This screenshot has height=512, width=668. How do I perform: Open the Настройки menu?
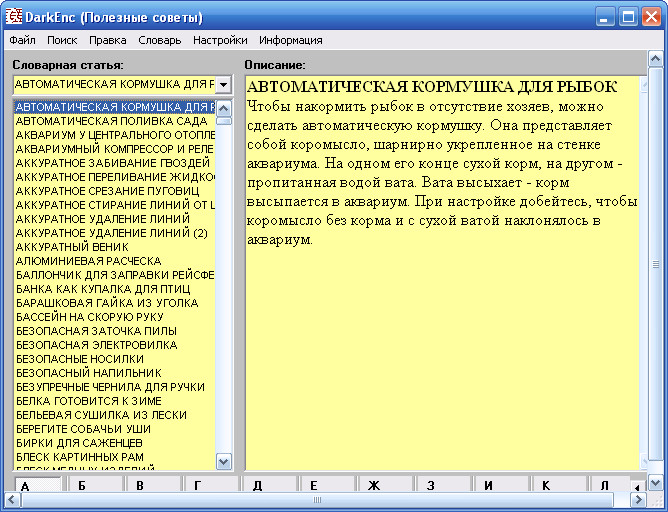tap(220, 40)
